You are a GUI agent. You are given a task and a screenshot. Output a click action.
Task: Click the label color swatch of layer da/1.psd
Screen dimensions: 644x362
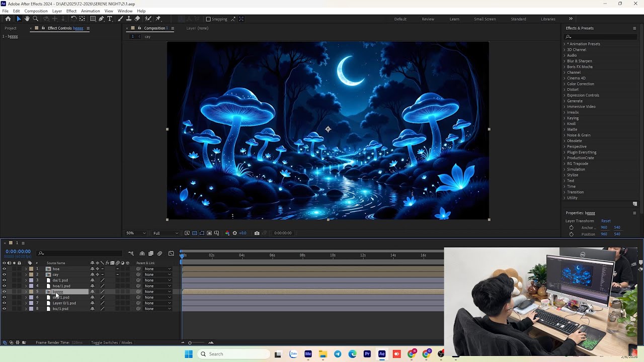point(31,280)
